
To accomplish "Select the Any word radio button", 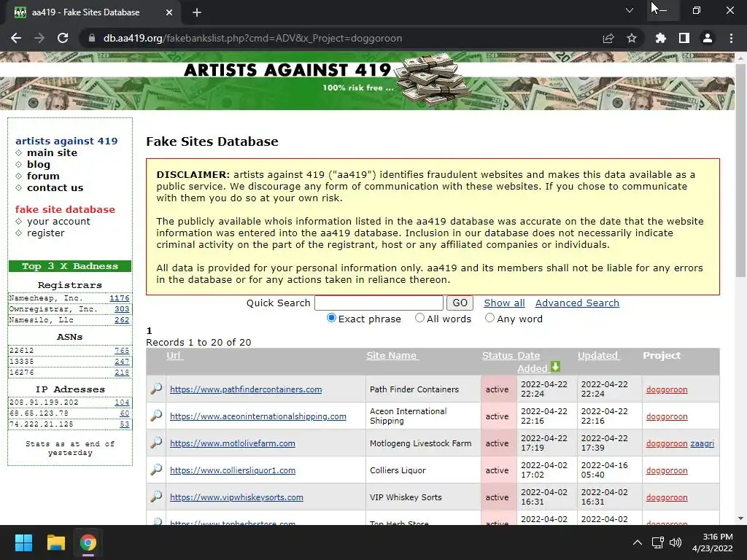I will pos(489,318).
